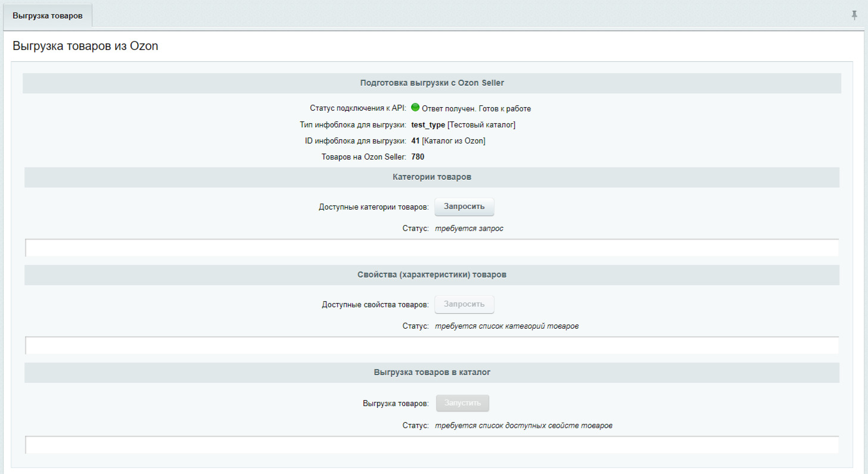
Task: Click the Выгрузка товаров label beside Запустить
Action: (x=396, y=404)
